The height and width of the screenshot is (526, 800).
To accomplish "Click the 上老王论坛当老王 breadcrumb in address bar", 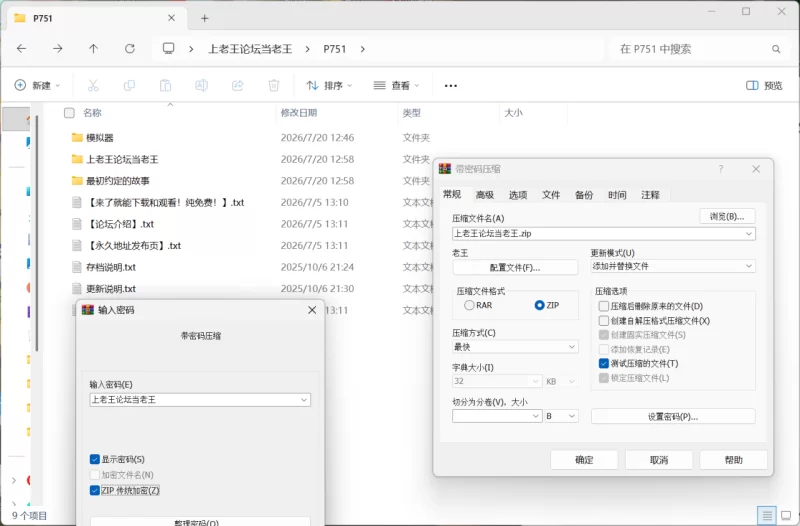I will point(250,49).
